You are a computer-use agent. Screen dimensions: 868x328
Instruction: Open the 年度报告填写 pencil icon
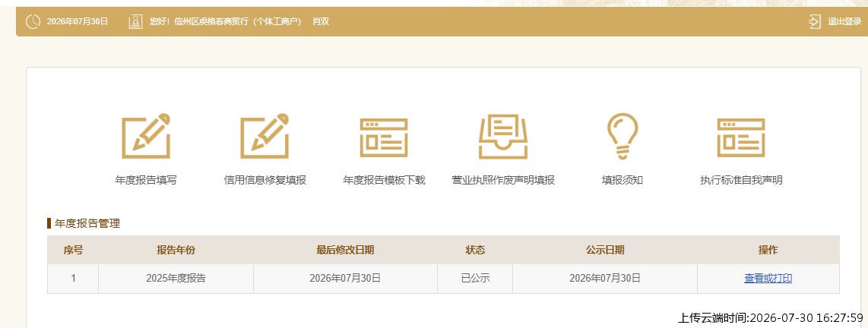point(146,136)
